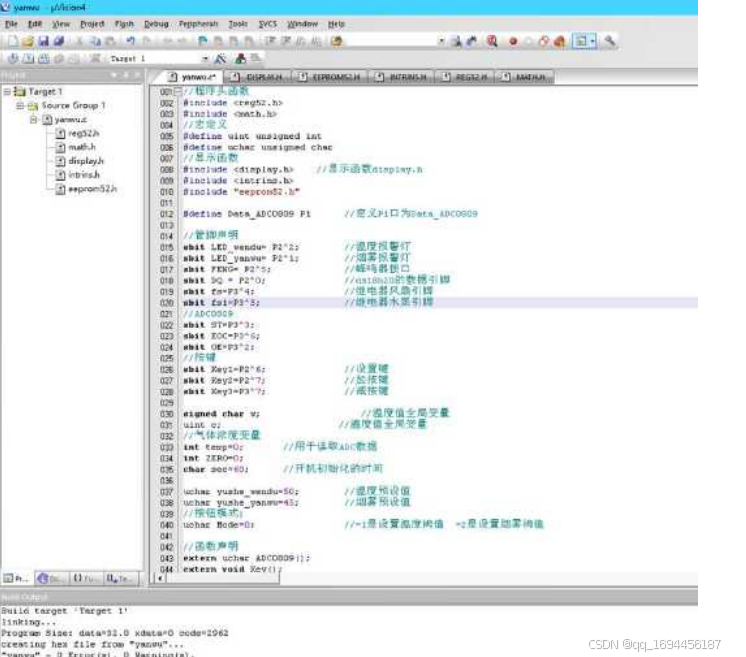
Task: Open Find in Files with the binoculars-folder icon
Action: (x=337, y=41)
